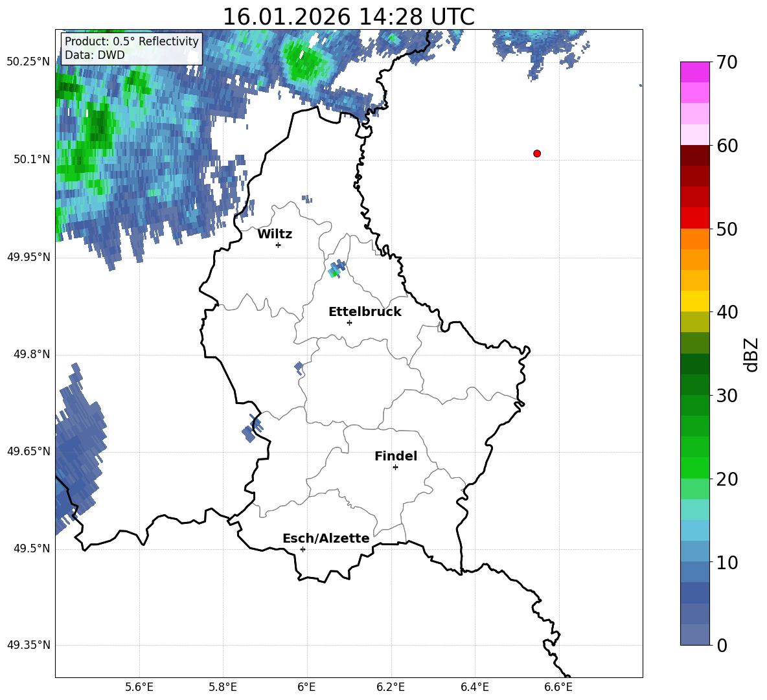Click the timestamp title 16.01.2026 14:28 UTC
767x700 pixels.
click(349, 16)
